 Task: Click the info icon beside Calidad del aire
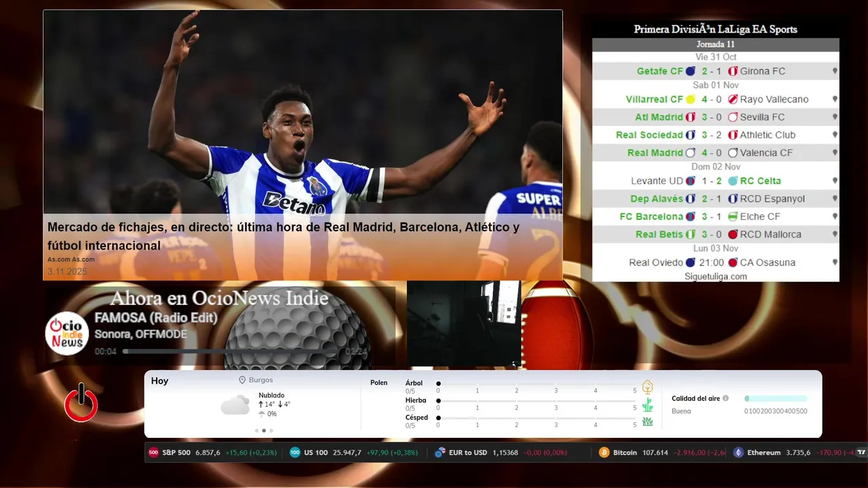click(726, 399)
